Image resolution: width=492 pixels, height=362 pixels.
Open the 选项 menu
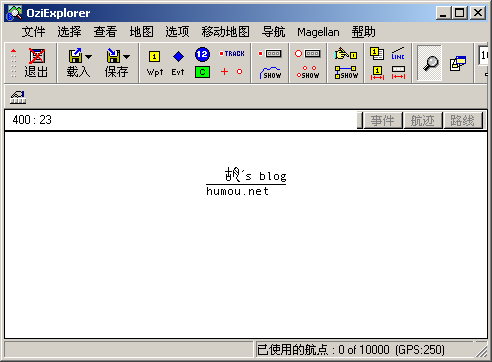pos(177,32)
